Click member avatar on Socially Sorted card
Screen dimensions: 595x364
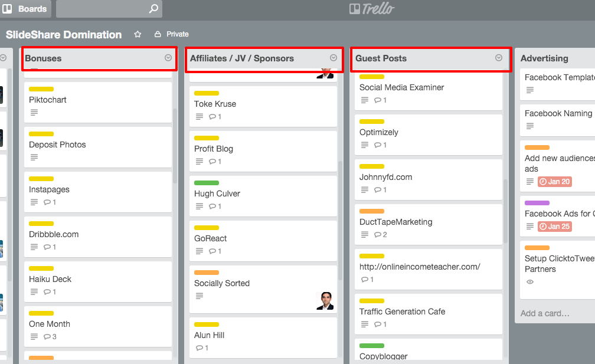tap(325, 301)
